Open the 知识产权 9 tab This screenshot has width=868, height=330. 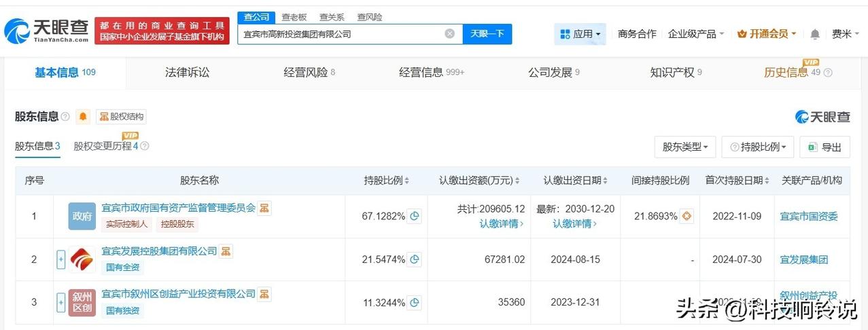[x=676, y=73]
